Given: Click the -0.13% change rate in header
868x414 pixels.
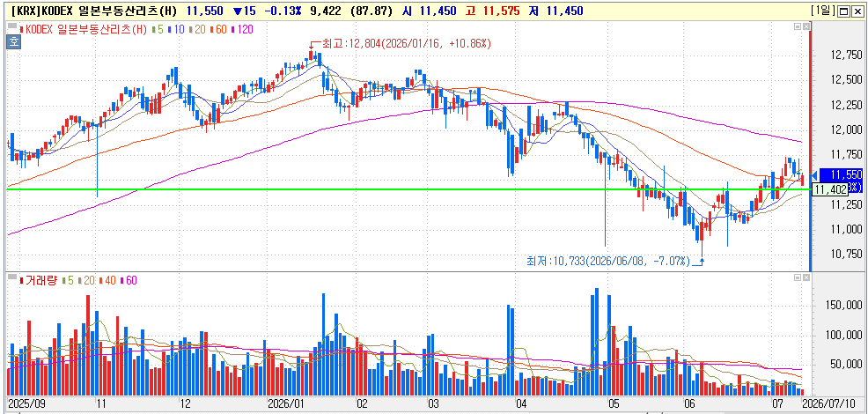Looking at the screenshot, I should coord(282,11).
